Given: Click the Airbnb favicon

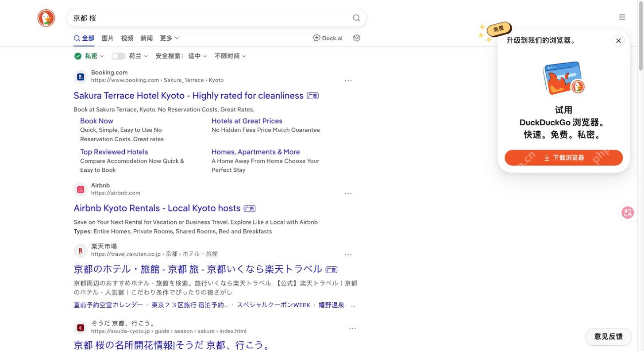Looking at the screenshot, I should 81,189.
